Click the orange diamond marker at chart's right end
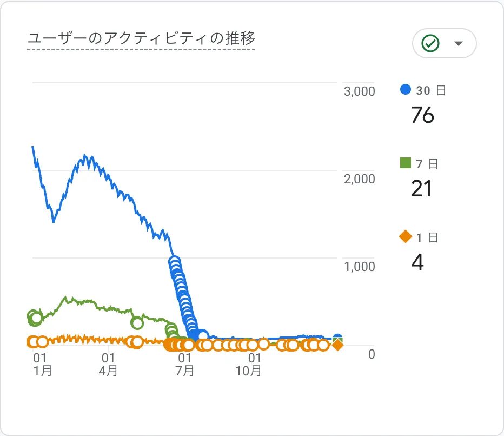This screenshot has height=436, width=504. (336, 345)
